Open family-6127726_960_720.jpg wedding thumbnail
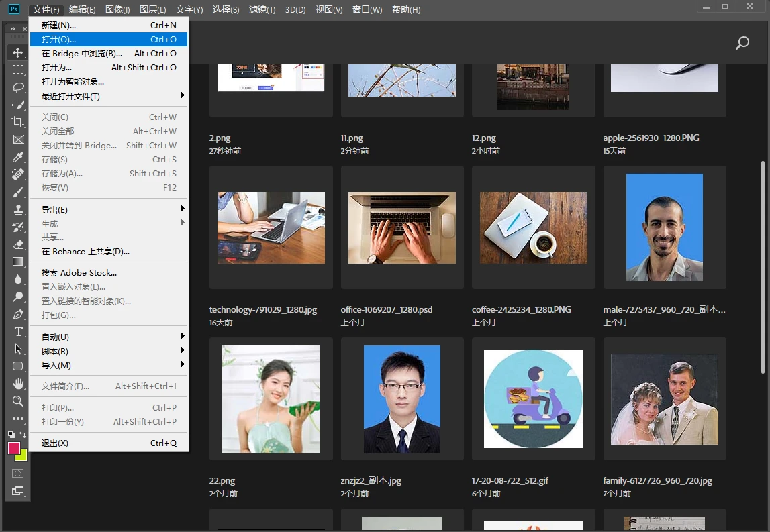 (x=665, y=398)
